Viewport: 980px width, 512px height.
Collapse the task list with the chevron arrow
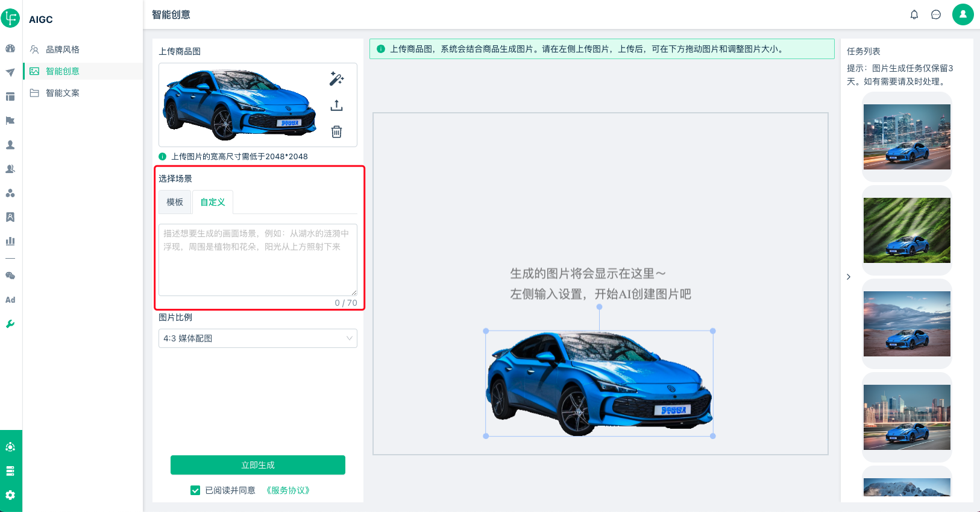tap(849, 277)
